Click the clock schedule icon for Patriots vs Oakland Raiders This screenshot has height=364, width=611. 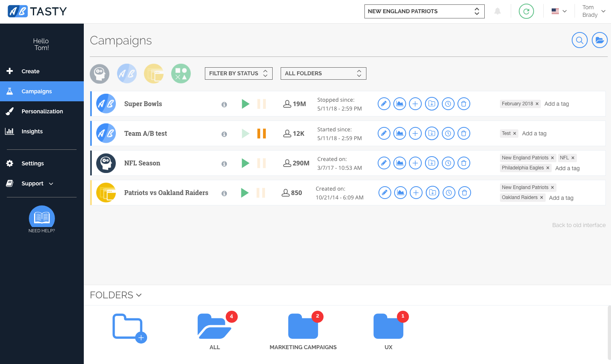[449, 193]
